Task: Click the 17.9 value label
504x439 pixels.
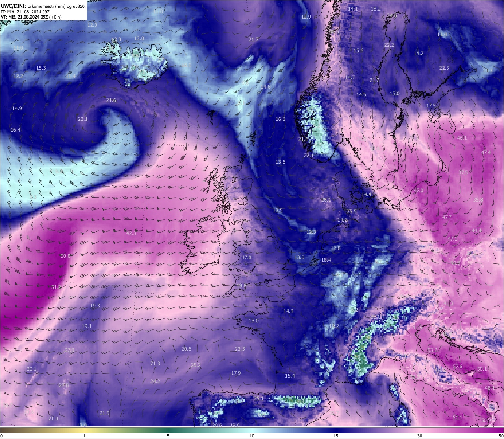Action: 236,373
